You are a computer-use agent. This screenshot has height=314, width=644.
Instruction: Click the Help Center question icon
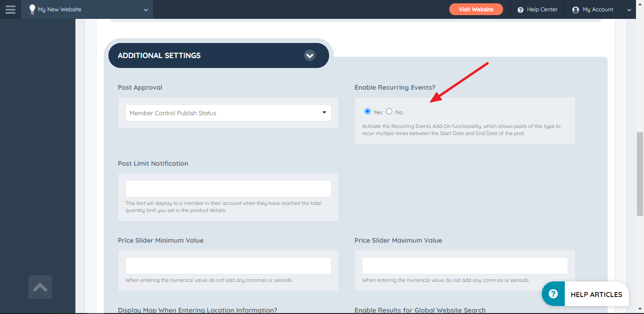click(x=520, y=10)
